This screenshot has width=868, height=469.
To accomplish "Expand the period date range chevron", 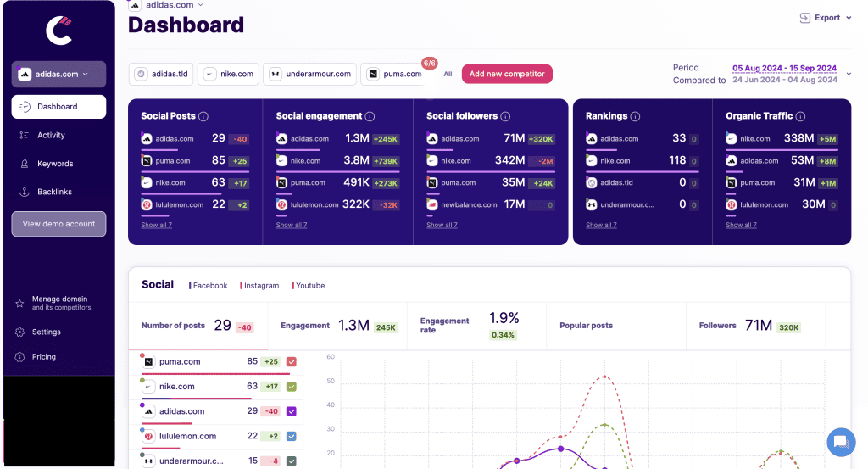I will pos(849,74).
